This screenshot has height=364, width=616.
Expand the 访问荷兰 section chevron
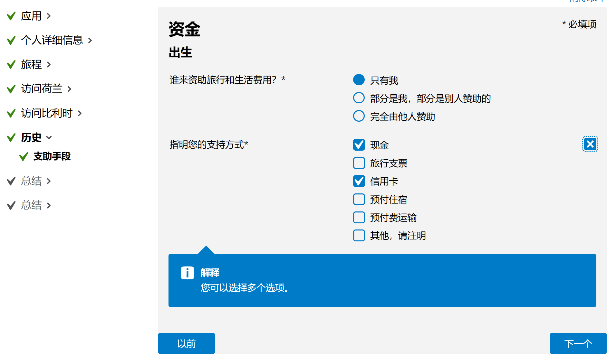69,89
